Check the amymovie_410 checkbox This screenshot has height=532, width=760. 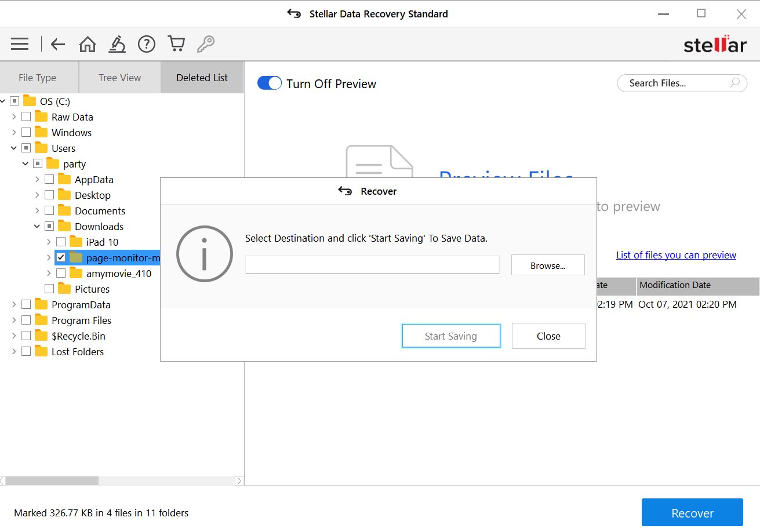(x=61, y=273)
